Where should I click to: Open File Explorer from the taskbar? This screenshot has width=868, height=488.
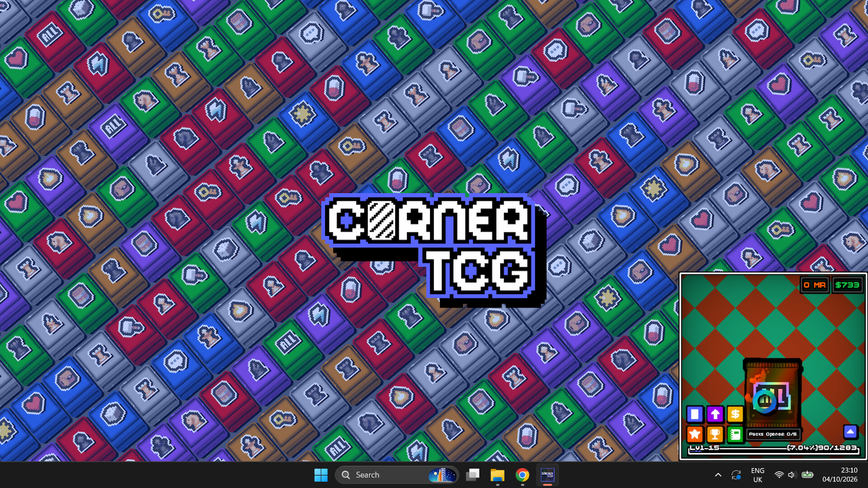[497, 475]
